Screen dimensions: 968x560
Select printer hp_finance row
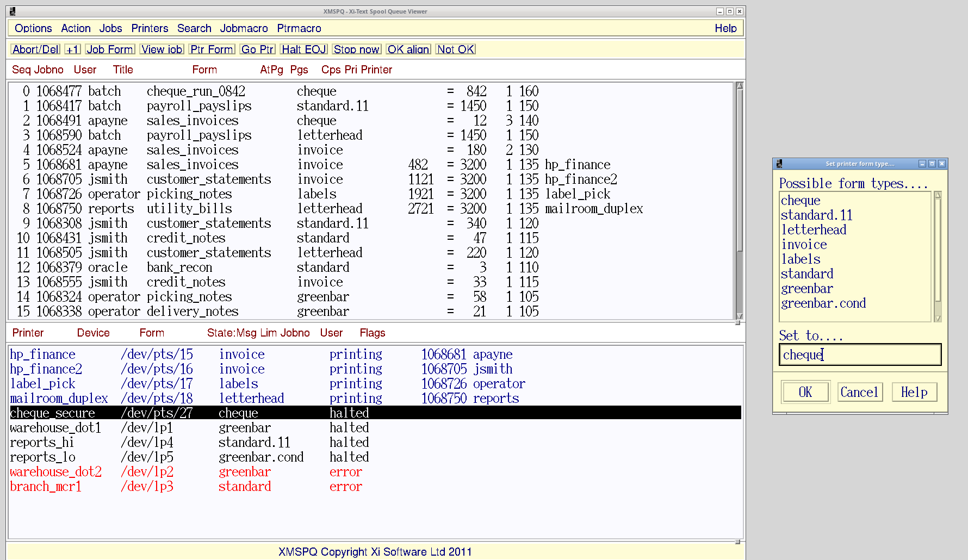pyautogui.click(x=375, y=354)
